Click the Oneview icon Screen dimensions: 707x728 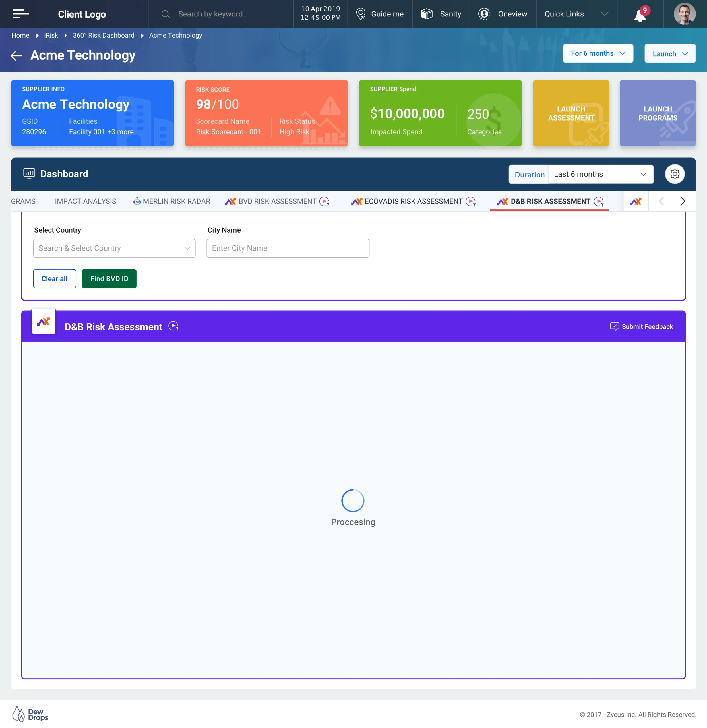pyautogui.click(x=484, y=14)
